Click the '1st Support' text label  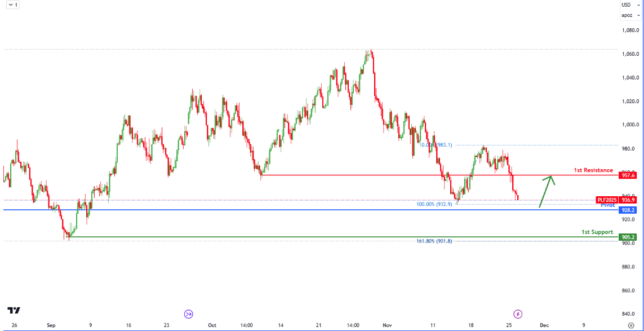pos(597,232)
